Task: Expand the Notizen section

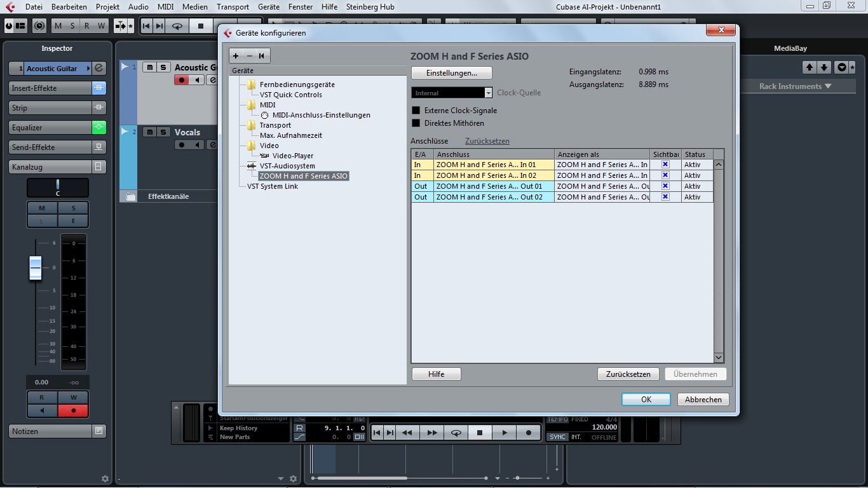Action: 50,431
